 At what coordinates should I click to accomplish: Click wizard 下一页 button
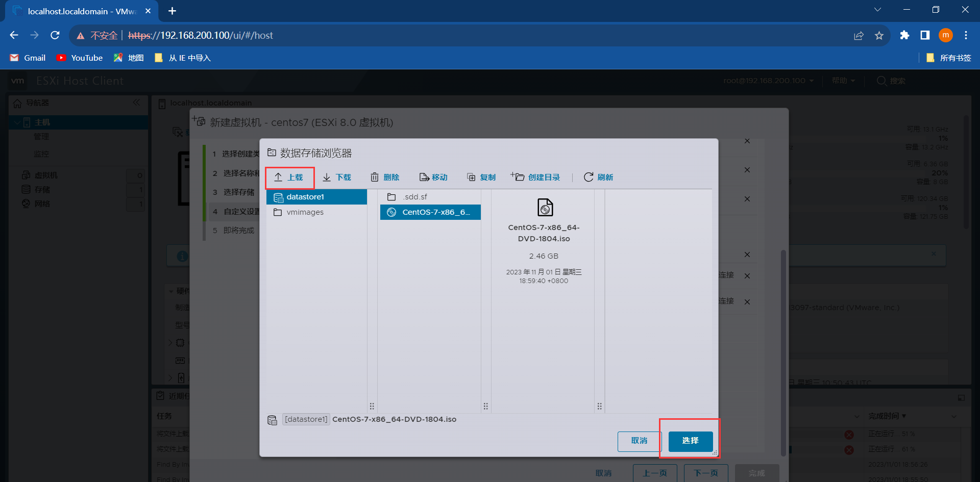706,473
